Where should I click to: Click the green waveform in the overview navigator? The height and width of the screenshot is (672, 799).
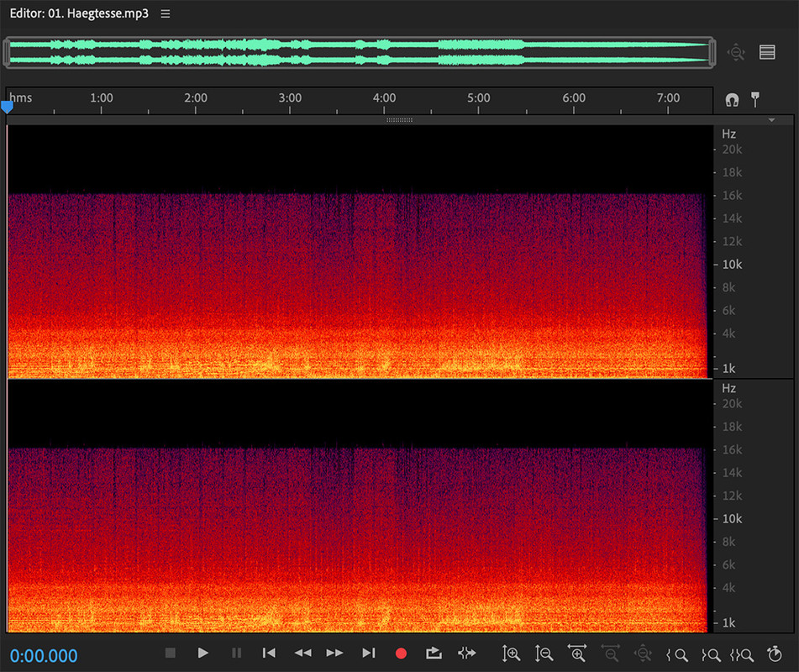360,52
